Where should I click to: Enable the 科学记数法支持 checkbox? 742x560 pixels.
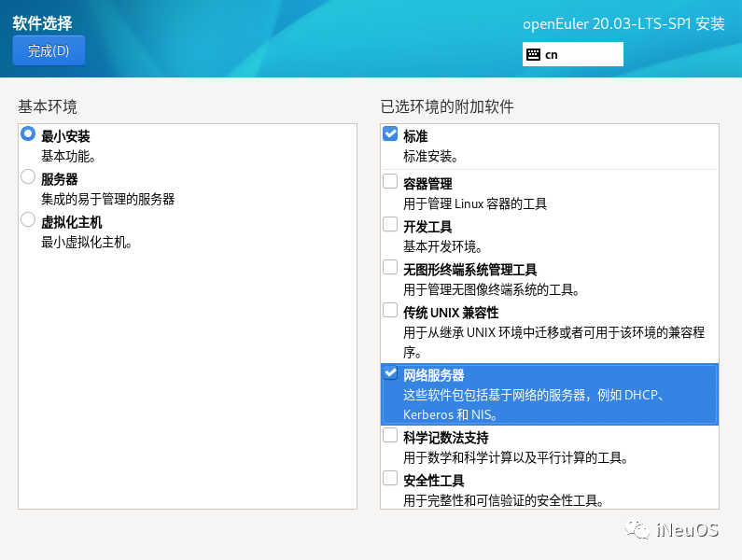(390, 436)
